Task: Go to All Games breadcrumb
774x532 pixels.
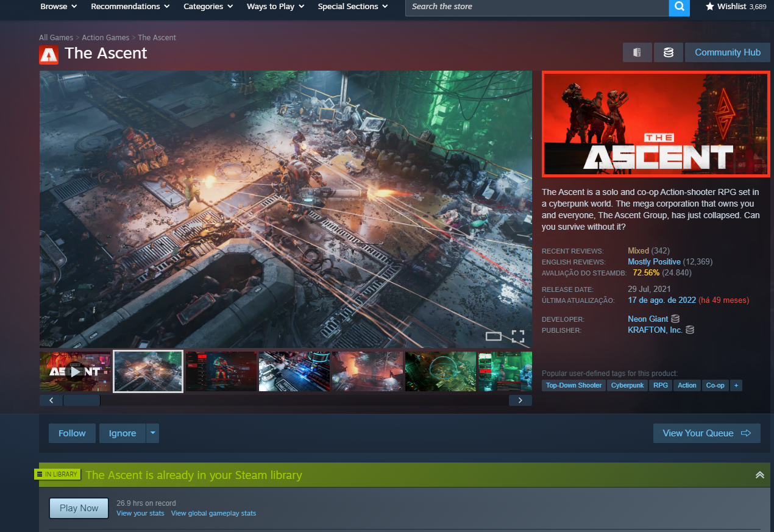Action: pos(56,38)
